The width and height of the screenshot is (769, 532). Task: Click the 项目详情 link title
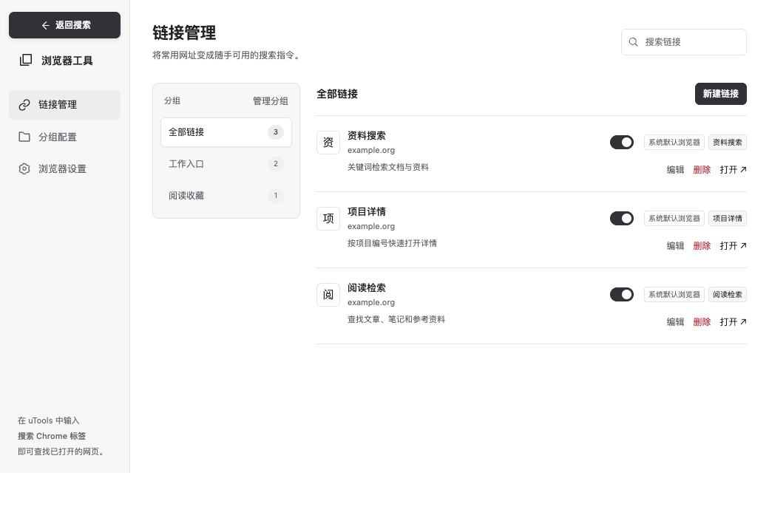tap(366, 211)
